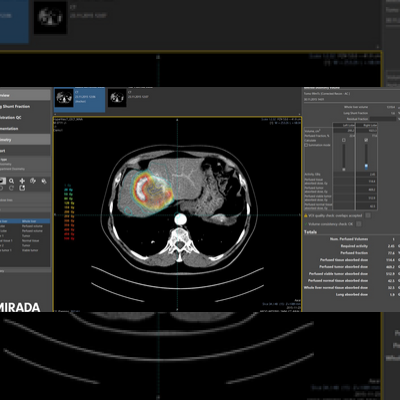
Task: Adjust the Right Lobe activity slider handle
Action: [366, 166]
